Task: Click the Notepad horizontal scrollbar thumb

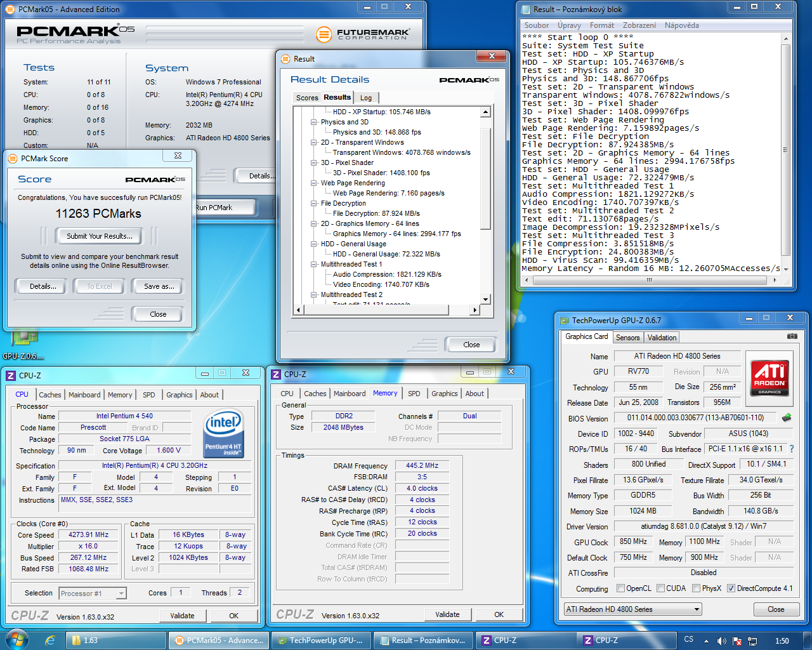Action: pyautogui.click(x=649, y=279)
